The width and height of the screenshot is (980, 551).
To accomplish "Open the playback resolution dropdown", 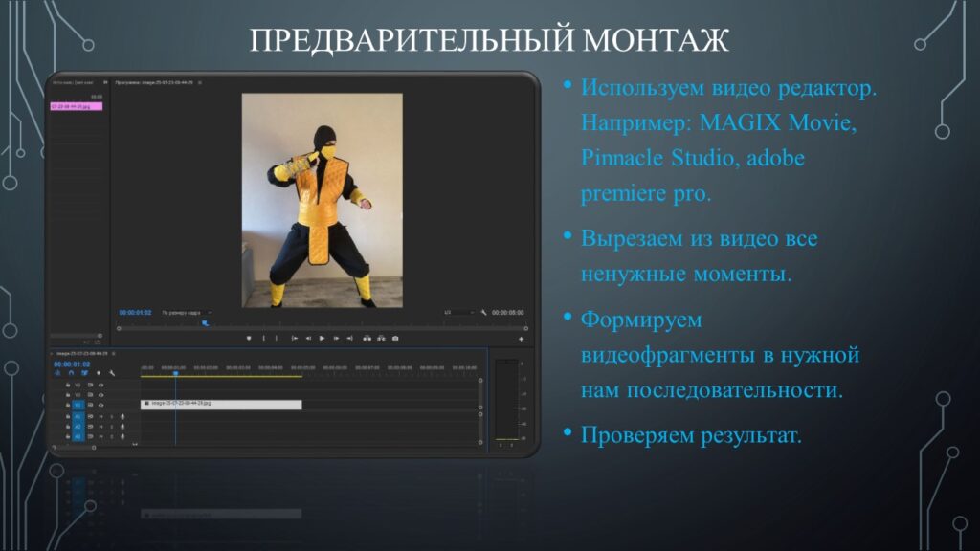I will (x=458, y=312).
